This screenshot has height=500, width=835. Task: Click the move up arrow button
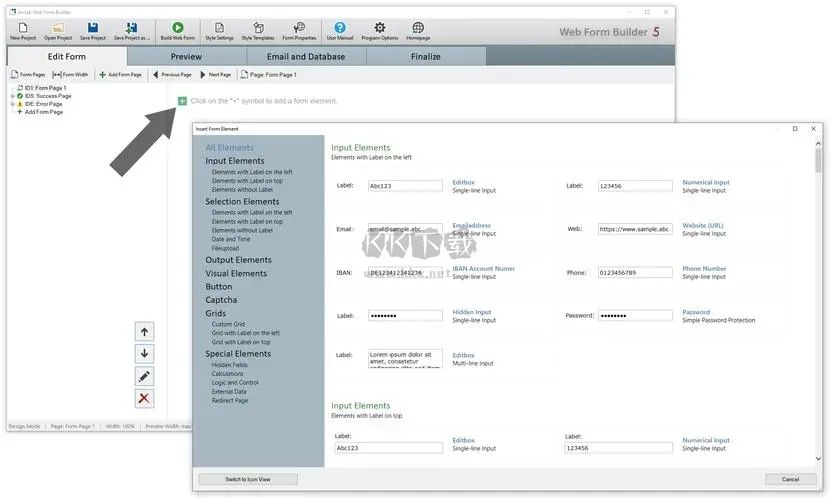145,332
